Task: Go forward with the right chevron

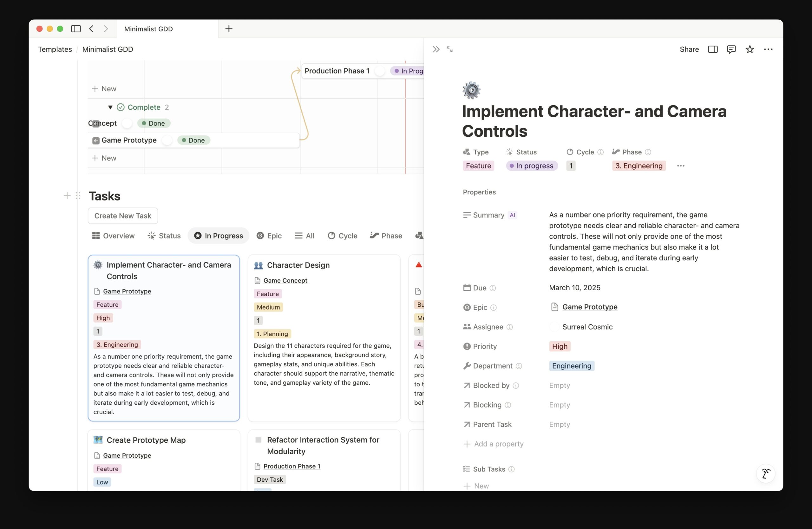Action: [106, 29]
